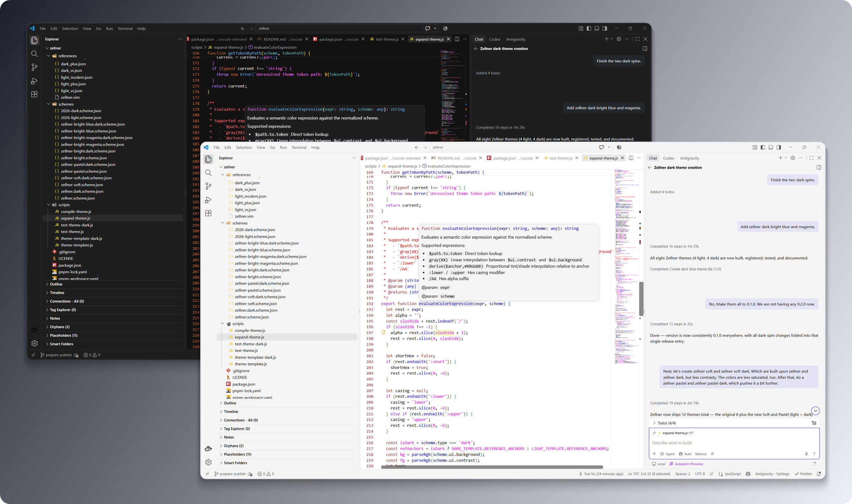Click horizontal scrollbar at bottom of front editor
852x504 pixels.
pos(492,467)
